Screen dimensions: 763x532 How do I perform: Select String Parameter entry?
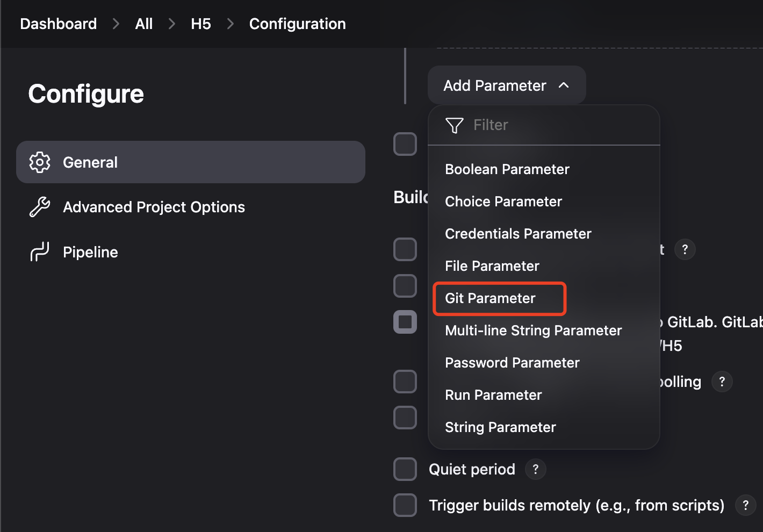500,427
